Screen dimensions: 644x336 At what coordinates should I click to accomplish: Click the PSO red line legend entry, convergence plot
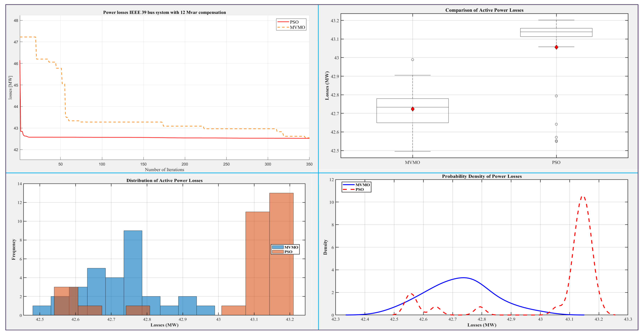point(288,22)
